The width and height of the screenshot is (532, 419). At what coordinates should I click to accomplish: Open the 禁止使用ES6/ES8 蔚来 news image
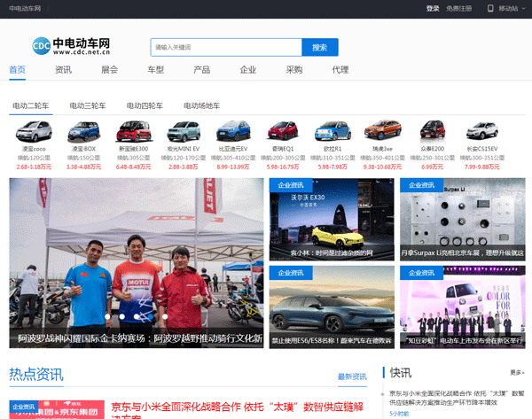coord(332,307)
